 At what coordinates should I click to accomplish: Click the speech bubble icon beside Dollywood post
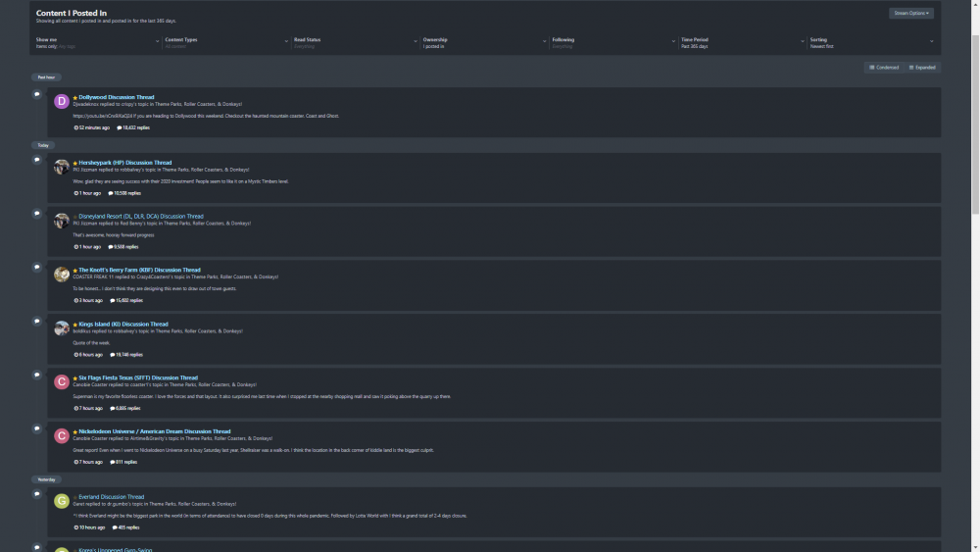[x=37, y=94]
